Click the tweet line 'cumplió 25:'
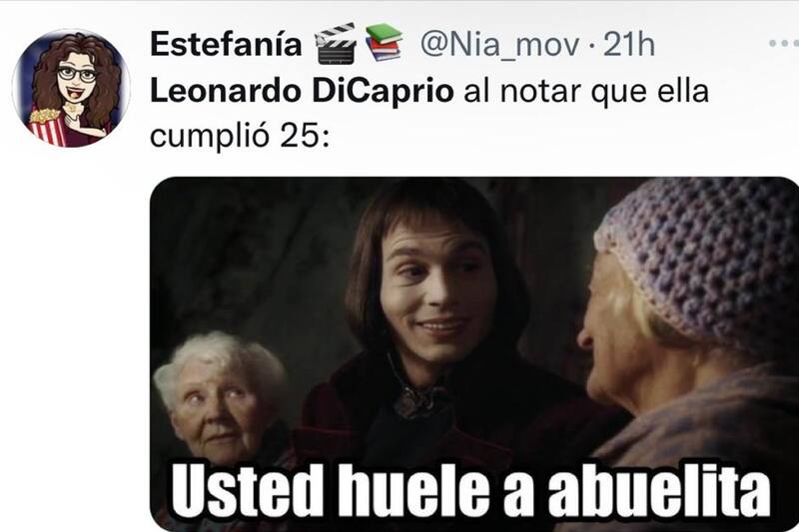Image resolution: width=799 pixels, height=532 pixels. 240,138
